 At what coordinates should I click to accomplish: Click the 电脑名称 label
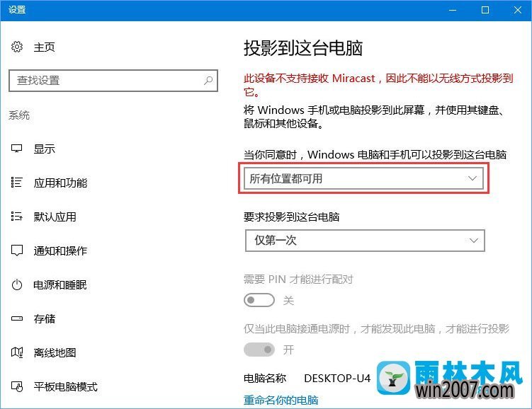(265, 378)
